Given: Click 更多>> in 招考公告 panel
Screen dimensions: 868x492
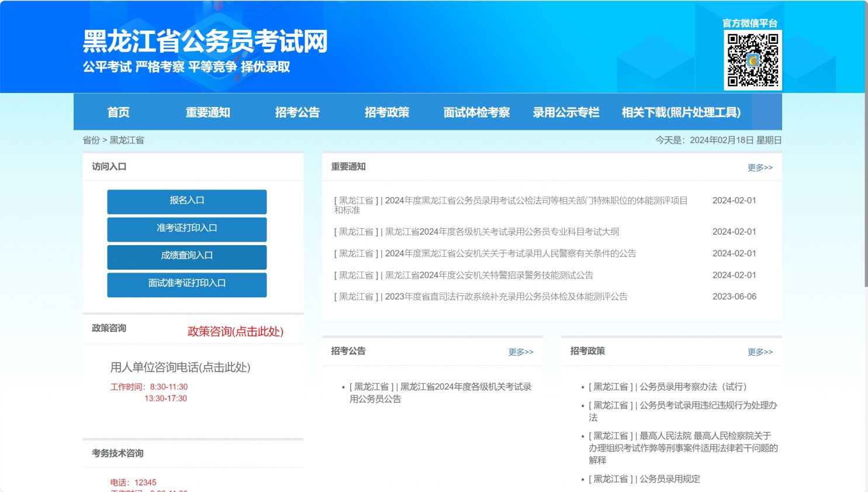Looking at the screenshot, I should click(521, 352).
